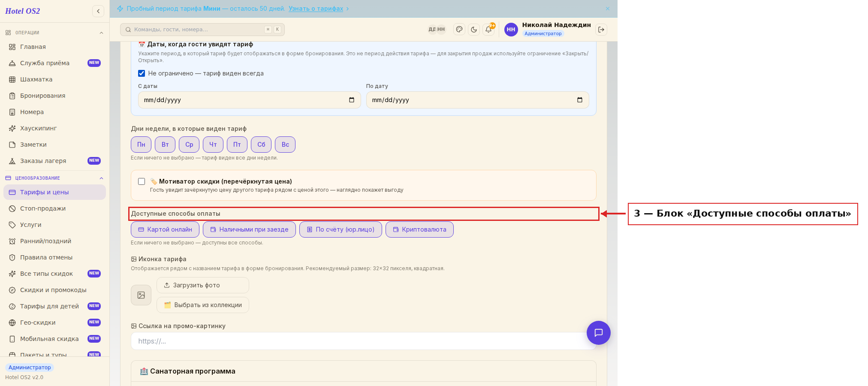The image size is (868, 386).
Task: Open calendar picker in 'С даты' field
Action: click(x=352, y=100)
